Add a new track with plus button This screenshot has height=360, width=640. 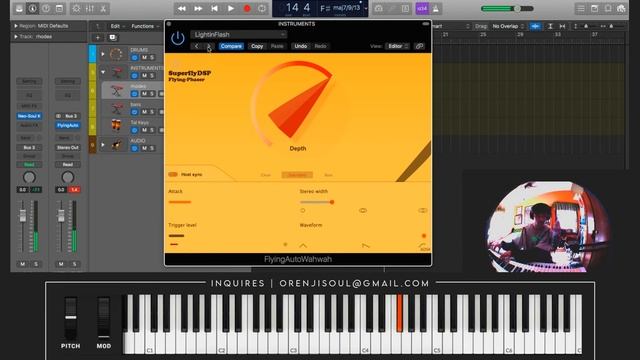coord(98,38)
